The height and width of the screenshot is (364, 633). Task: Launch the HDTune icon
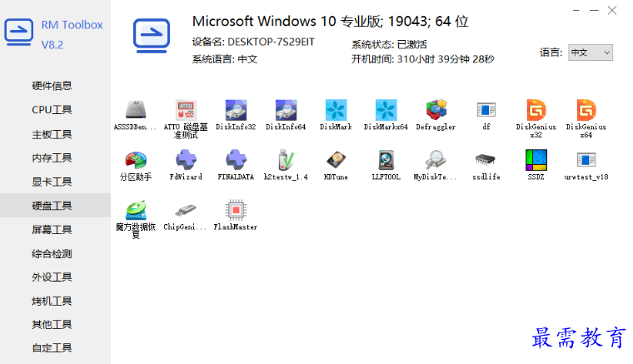coord(336,160)
